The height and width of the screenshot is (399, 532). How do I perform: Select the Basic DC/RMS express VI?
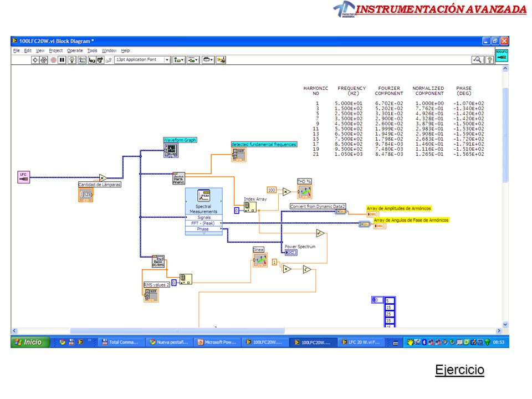(x=158, y=261)
